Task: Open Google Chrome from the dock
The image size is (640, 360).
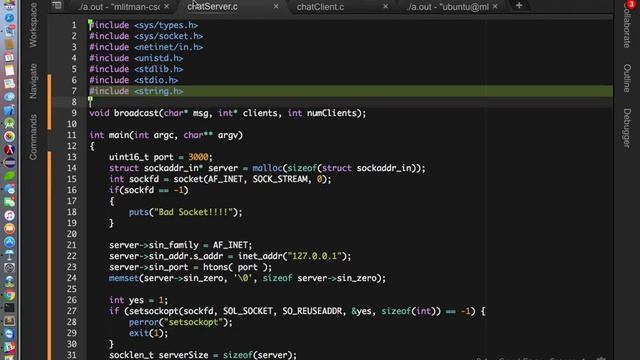Action: point(9,295)
